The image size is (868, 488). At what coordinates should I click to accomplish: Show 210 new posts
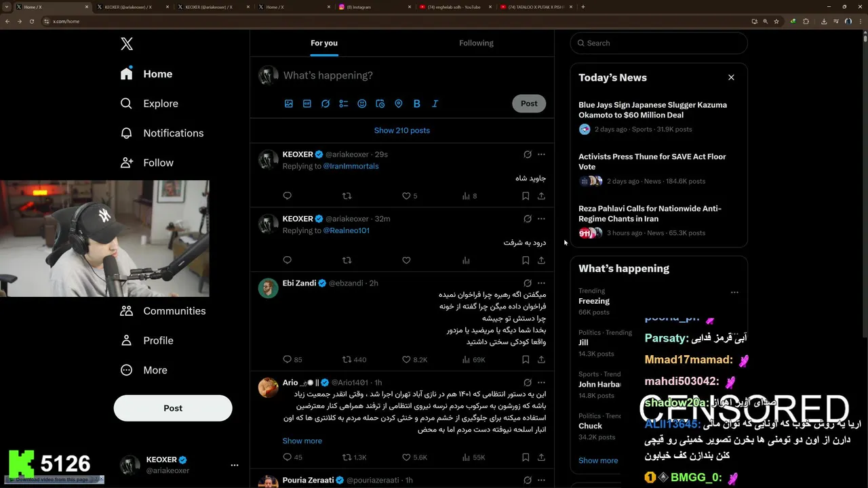tap(402, 130)
